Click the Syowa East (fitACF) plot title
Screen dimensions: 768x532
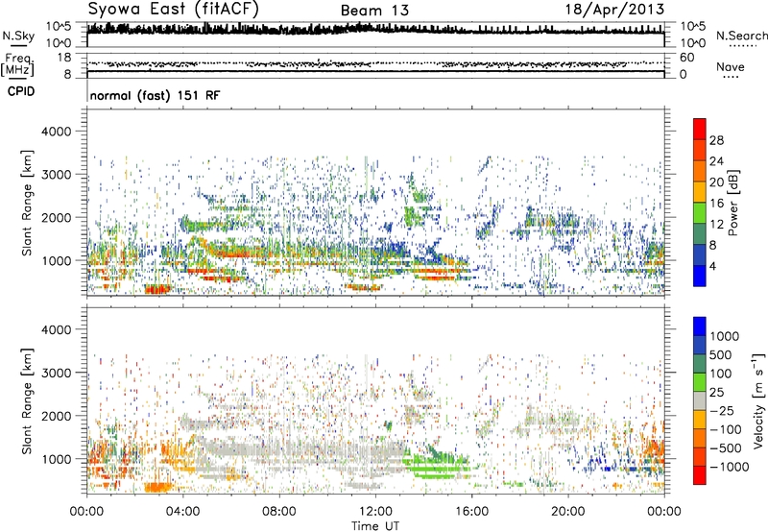[174, 10]
